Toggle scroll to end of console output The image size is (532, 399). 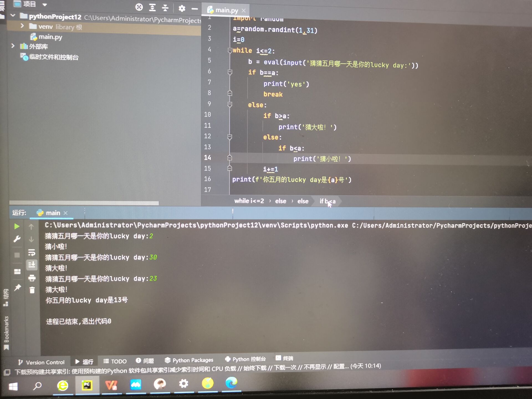pyautogui.click(x=32, y=265)
